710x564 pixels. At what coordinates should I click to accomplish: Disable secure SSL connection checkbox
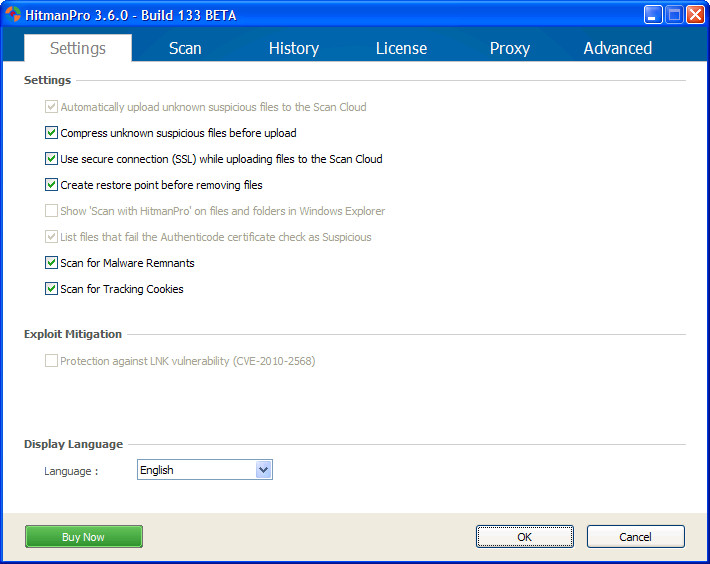pyautogui.click(x=51, y=159)
